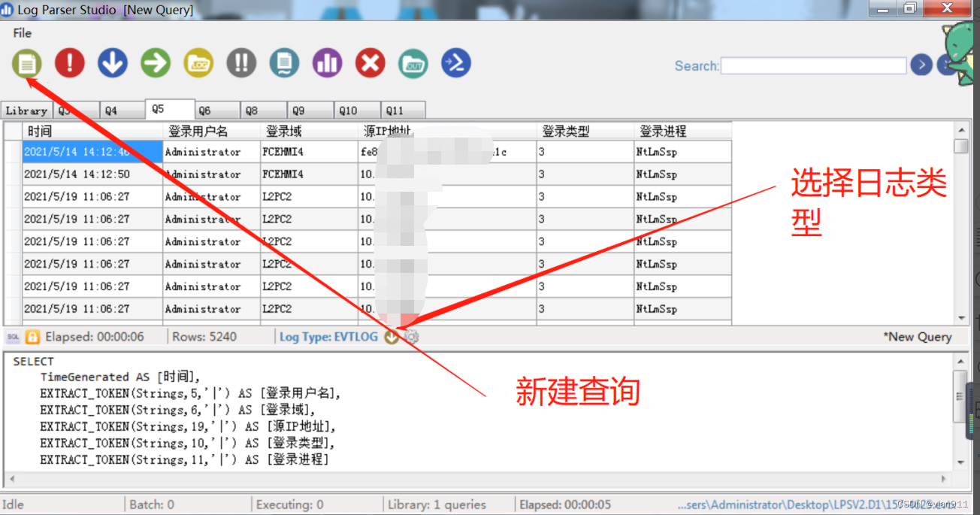Click the 'Rows: 5240' status text

[x=204, y=337]
